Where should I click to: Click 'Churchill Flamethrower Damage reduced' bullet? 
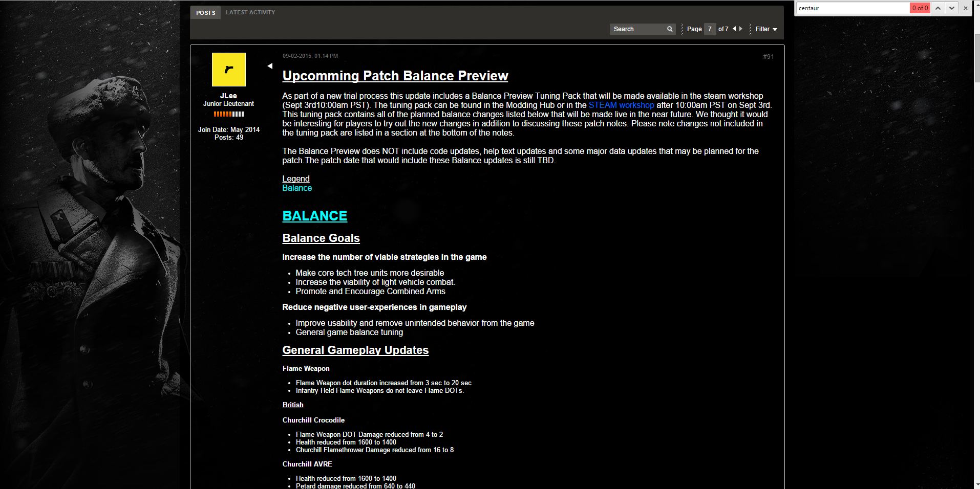tap(375, 450)
